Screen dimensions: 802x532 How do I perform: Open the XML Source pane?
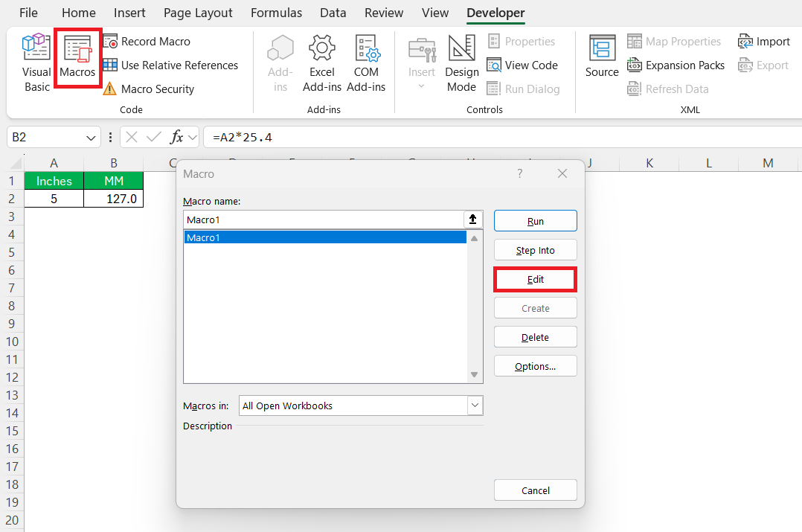click(x=602, y=57)
